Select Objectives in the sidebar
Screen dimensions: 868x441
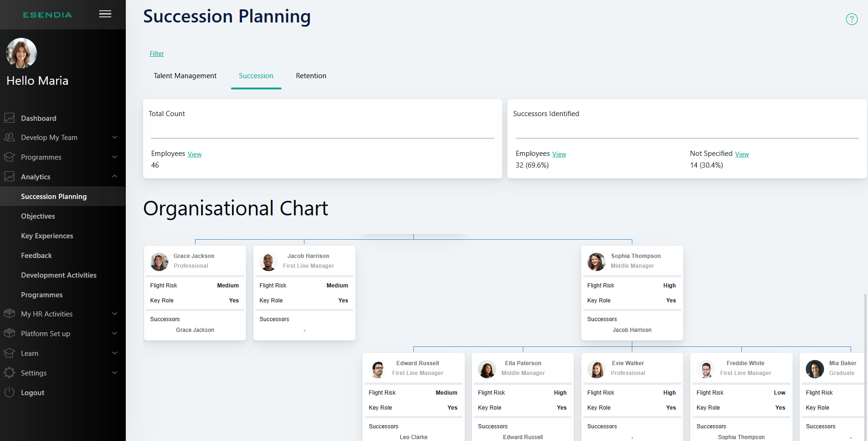click(38, 216)
